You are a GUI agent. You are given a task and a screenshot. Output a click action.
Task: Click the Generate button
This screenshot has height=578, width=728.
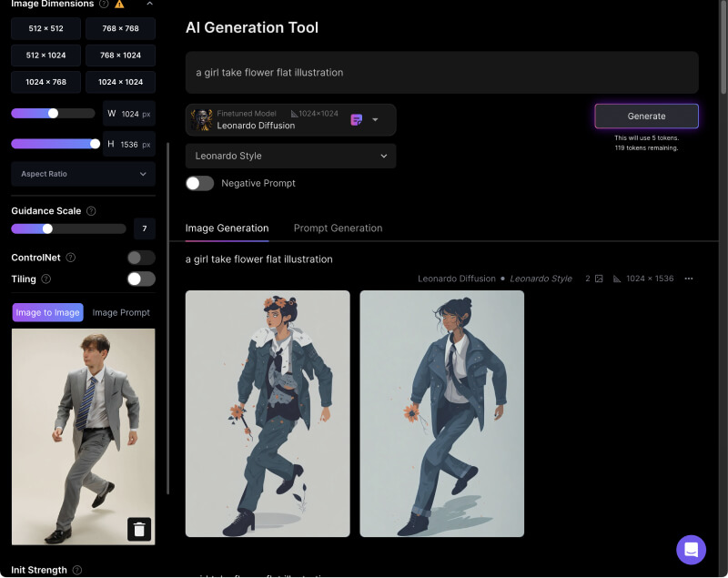click(646, 116)
